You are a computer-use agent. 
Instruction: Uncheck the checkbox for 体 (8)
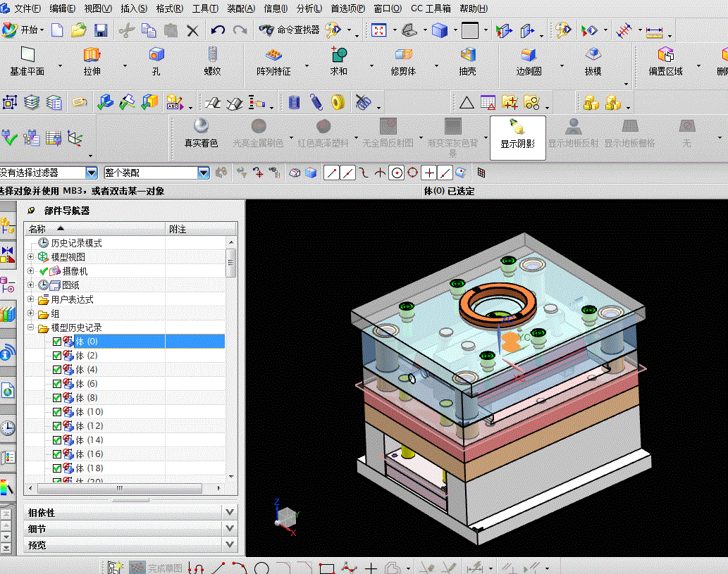[57, 398]
